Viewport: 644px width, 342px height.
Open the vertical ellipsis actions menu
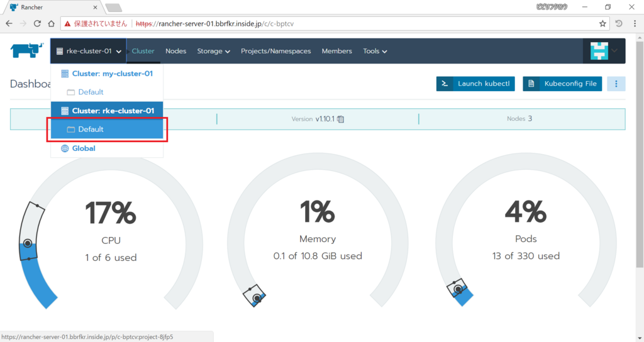point(616,84)
